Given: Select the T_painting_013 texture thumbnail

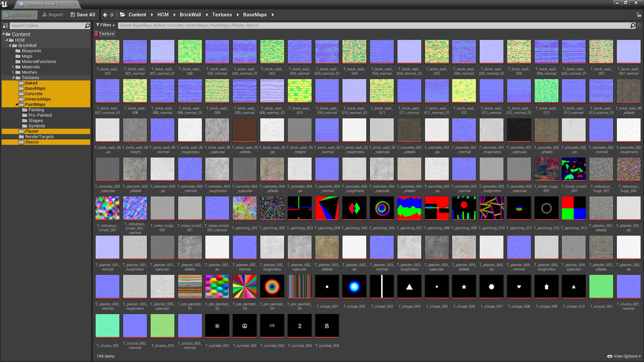Looking at the screenshot, I should (x=574, y=208).
